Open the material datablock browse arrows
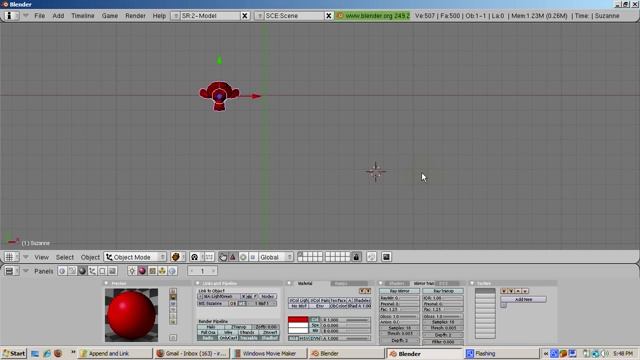 pos(200,297)
